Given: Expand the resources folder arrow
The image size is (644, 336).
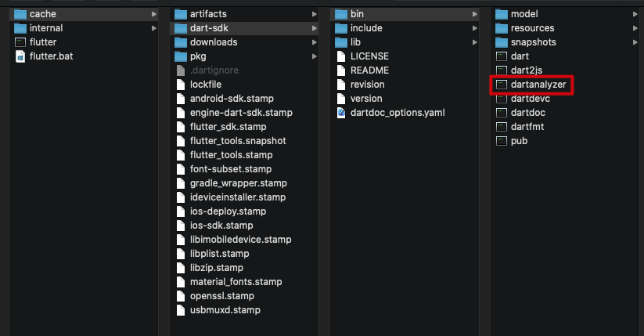Looking at the screenshot, I should [x=635, y=28].
